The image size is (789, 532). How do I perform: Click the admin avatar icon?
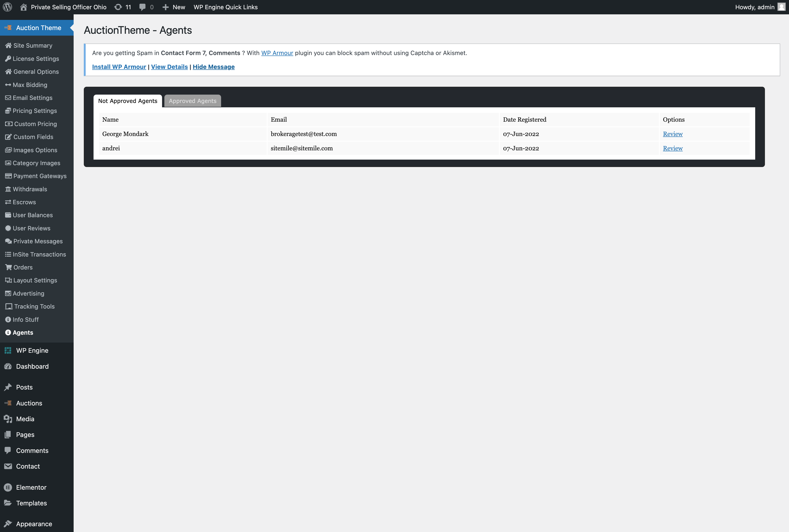781,7
